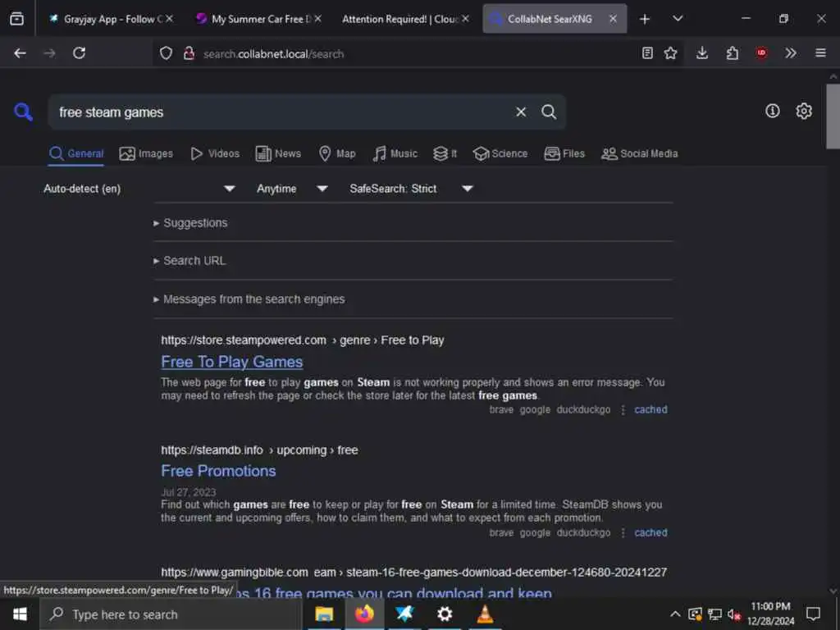Open the Free To Play Games result
The height and width of the screenshot is (630, 840).
tap(232, 362)
